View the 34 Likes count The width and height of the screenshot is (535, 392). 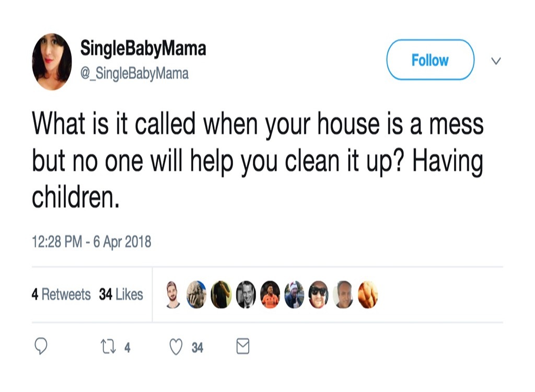[121, 294]
